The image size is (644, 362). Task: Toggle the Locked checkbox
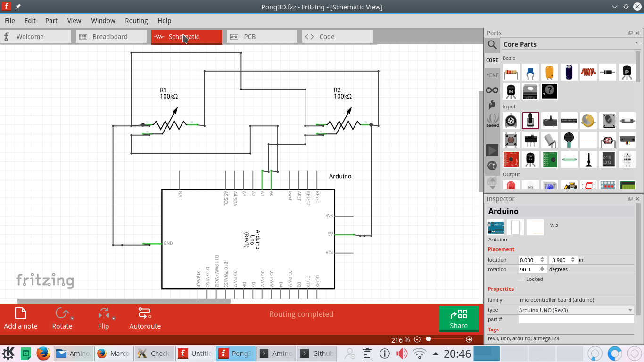521,279
